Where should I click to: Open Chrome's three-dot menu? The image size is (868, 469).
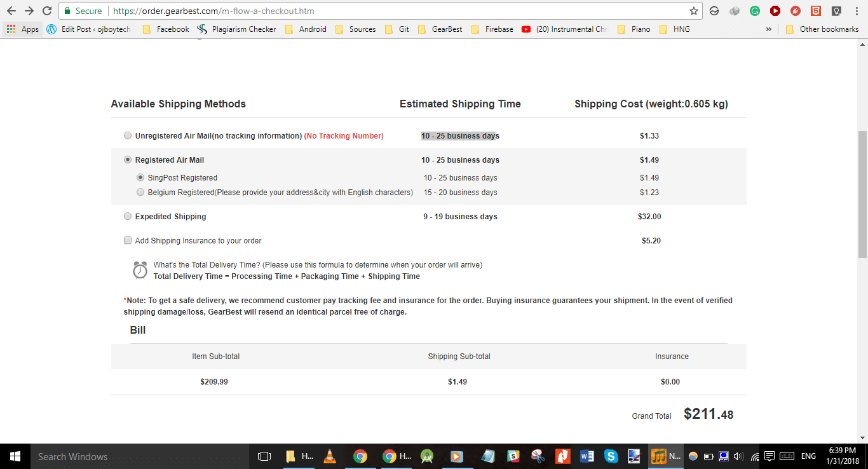(x=856, y=11)
